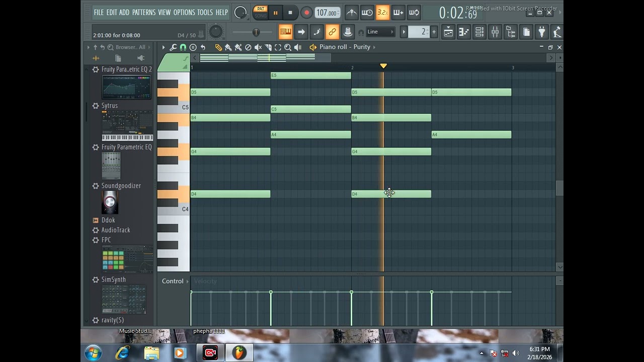Select the E5 note in piano roll

click(x=310, y=75)
